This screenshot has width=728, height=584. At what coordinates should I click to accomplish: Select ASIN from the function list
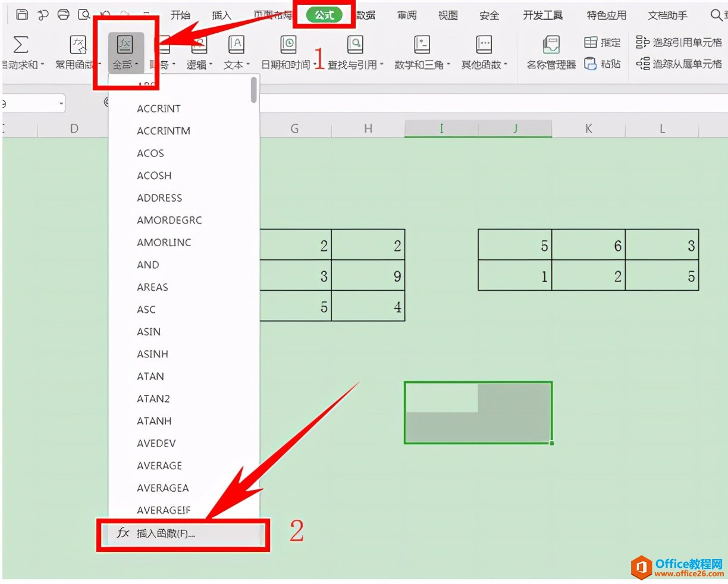[149, 331]
